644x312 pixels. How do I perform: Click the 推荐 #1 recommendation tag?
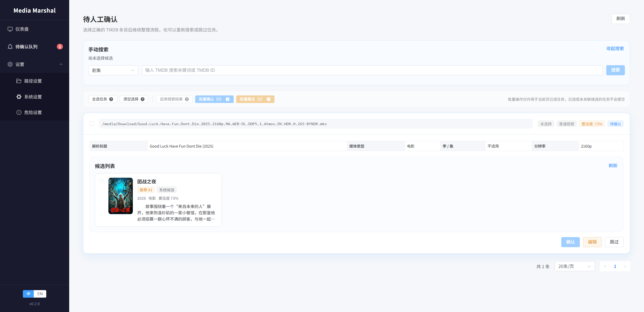[x=146, y=190]
